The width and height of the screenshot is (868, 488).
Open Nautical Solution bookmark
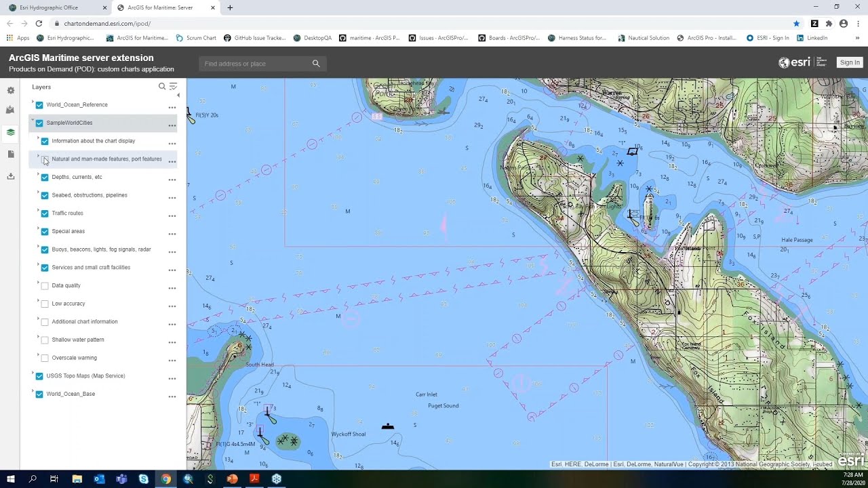tap(644, 38)
